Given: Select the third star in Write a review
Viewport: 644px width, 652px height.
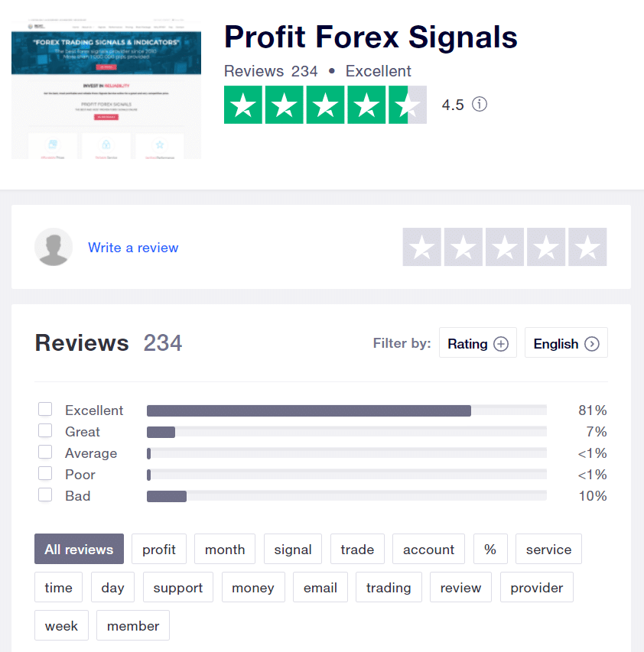Looking at the screenshot, I should point(505,247).
